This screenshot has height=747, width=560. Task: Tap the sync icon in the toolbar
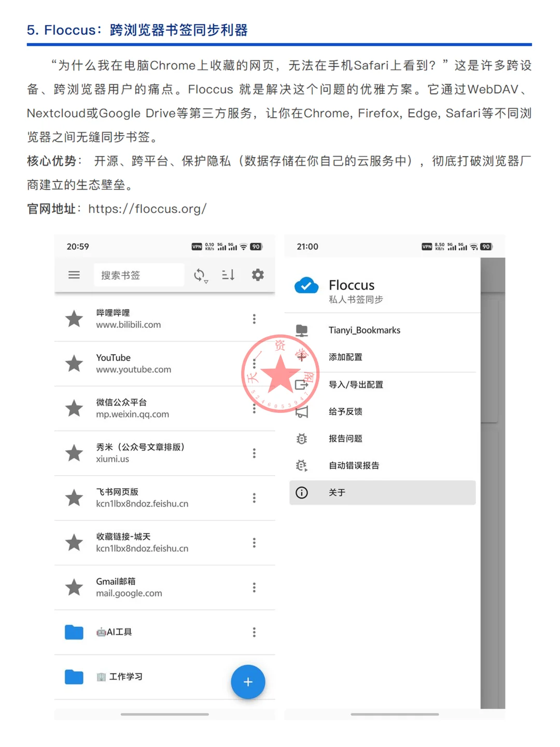[x=200, y=275]
